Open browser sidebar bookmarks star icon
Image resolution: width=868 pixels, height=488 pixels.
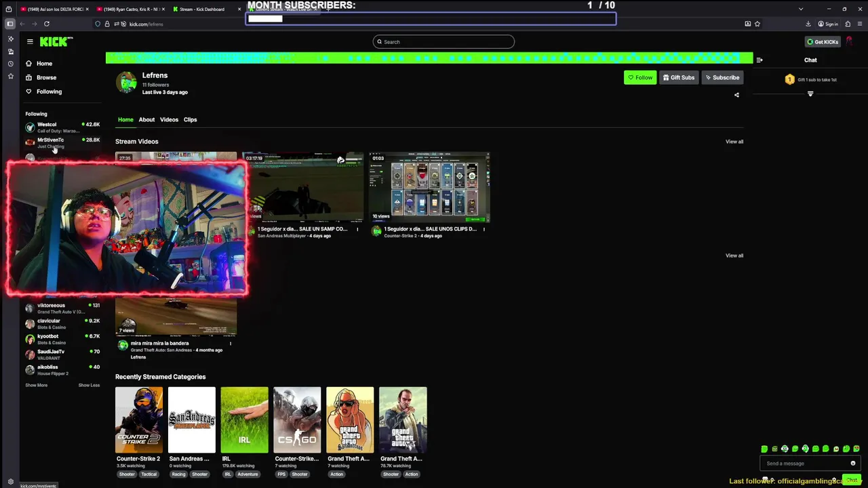click(10, 76)
